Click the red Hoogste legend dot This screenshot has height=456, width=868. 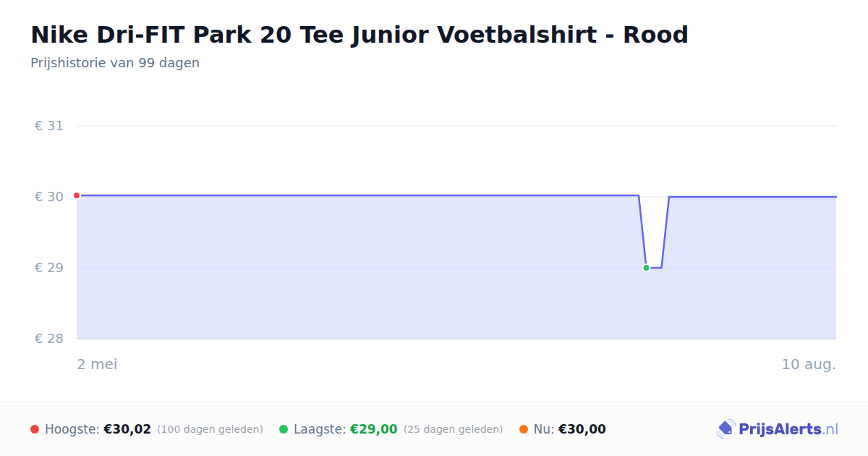click(35, 429)
